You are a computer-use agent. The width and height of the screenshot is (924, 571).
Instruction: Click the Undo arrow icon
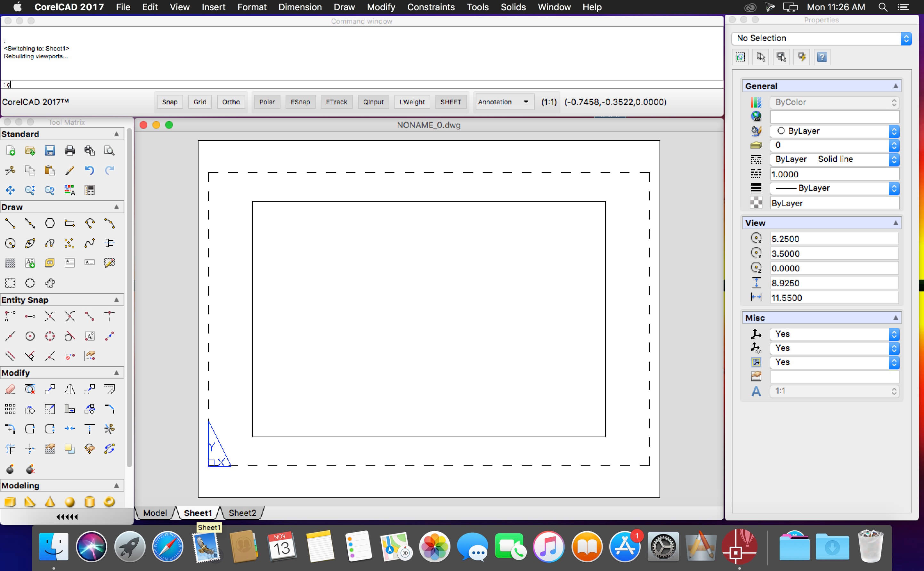(x=90, y=170)
